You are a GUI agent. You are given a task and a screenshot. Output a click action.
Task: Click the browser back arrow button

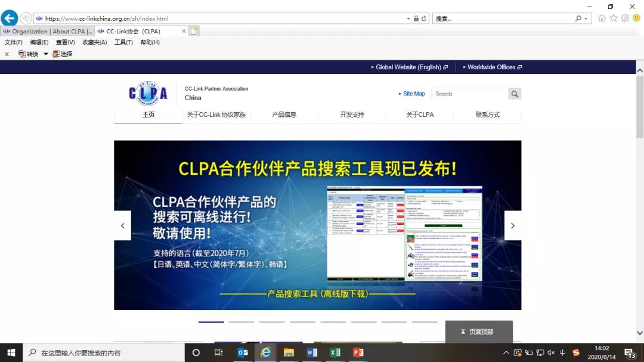10,18
